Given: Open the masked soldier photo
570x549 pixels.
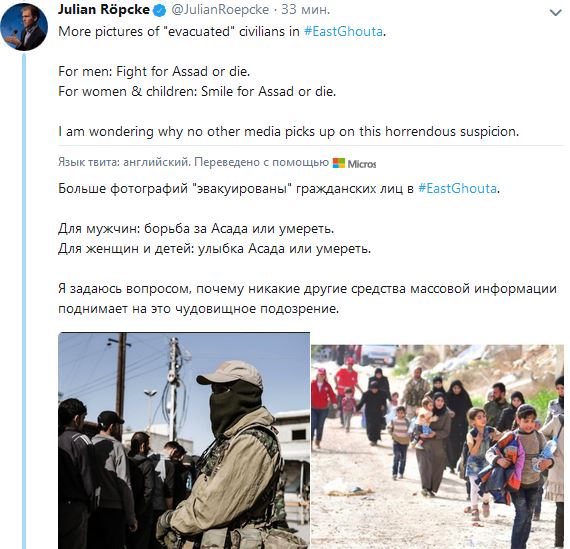Looking at the screenshot, I should (x=184, y=440).
